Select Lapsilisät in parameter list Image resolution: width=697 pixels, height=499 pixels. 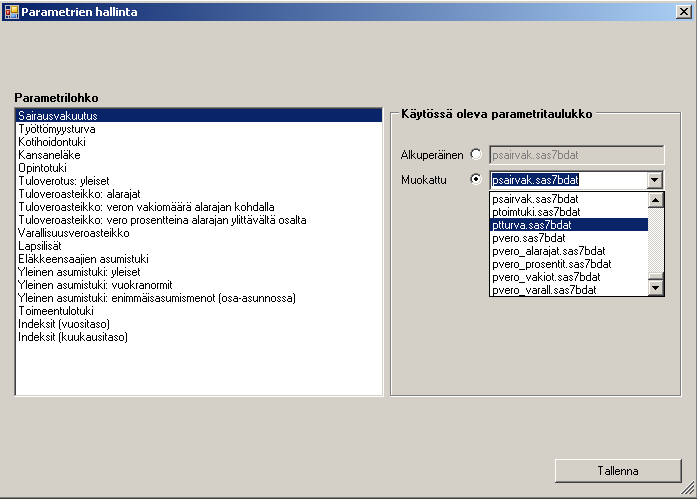pos(199,246)
